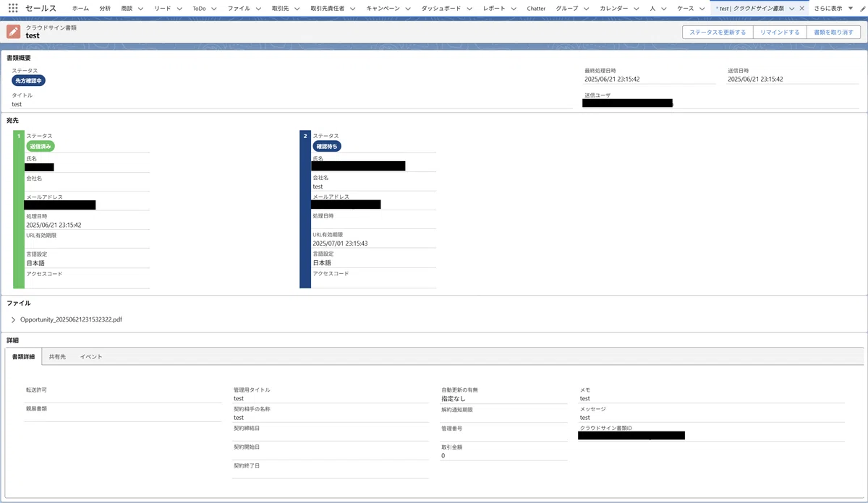Click recipient 2 会社名 value test
868x503 pixels.
pos(318,186)
